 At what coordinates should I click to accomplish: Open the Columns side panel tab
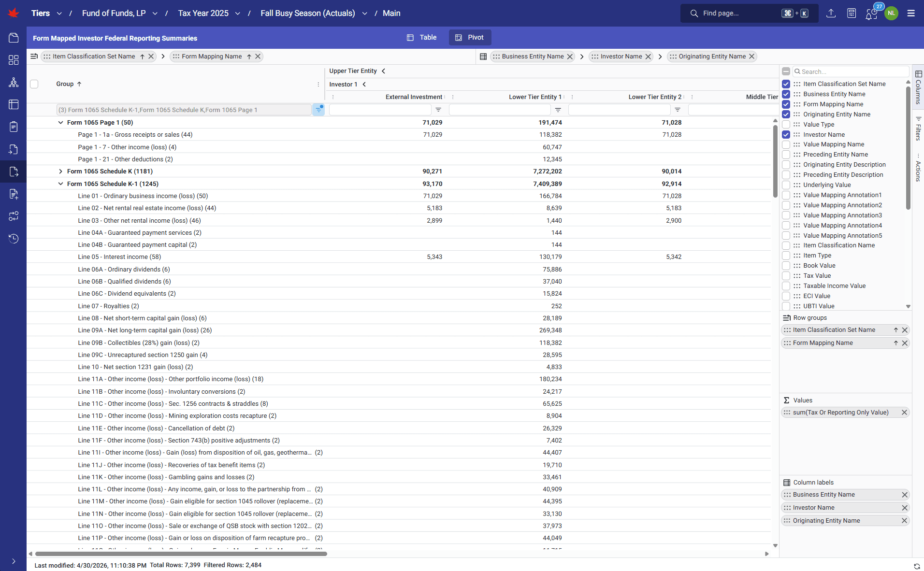[x=918, y=87]
